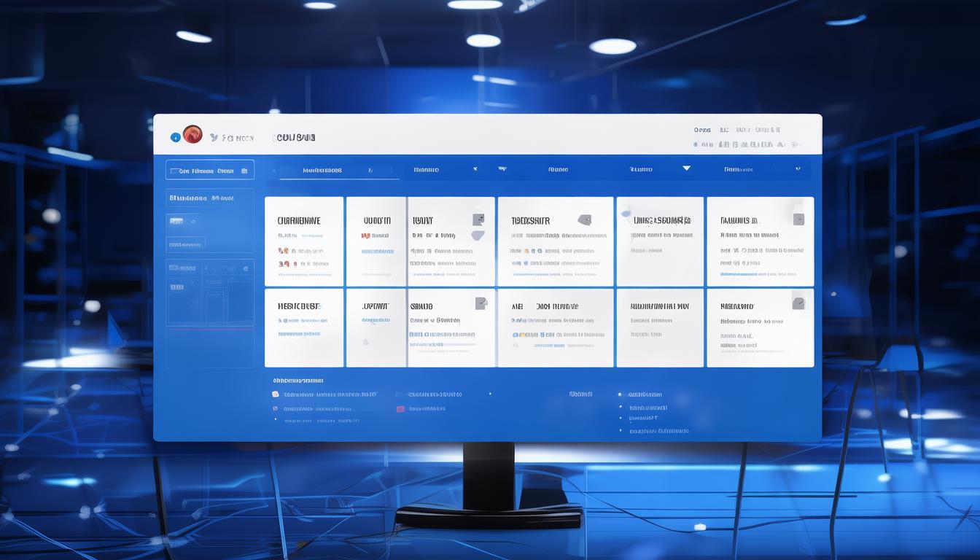Toggle the white checkbox in the first footer list row
The image size is (980, 560).
pyautogui.click(x=276, y=394)
